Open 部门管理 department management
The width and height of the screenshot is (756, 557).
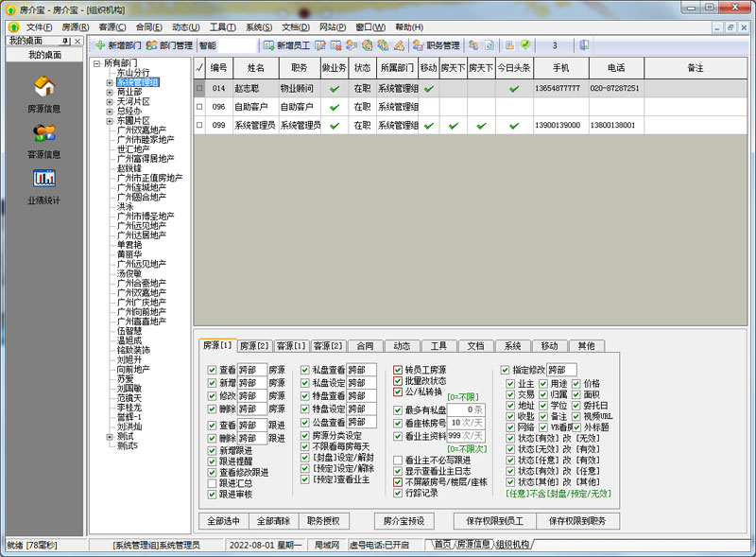coord(169,45)
